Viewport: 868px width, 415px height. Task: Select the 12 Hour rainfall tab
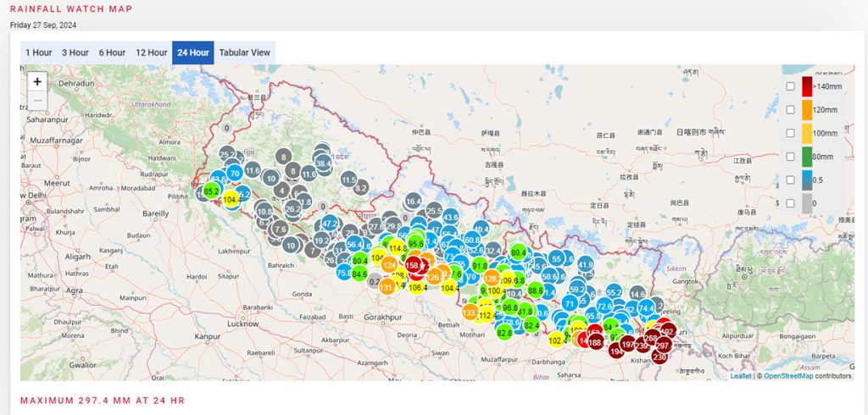151,53
